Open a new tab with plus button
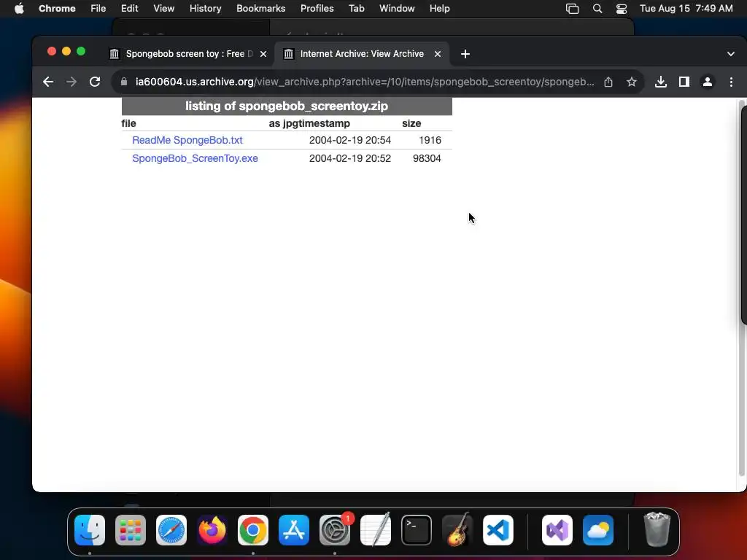Screen dimensions: 747x560 [x=465, y=54]
